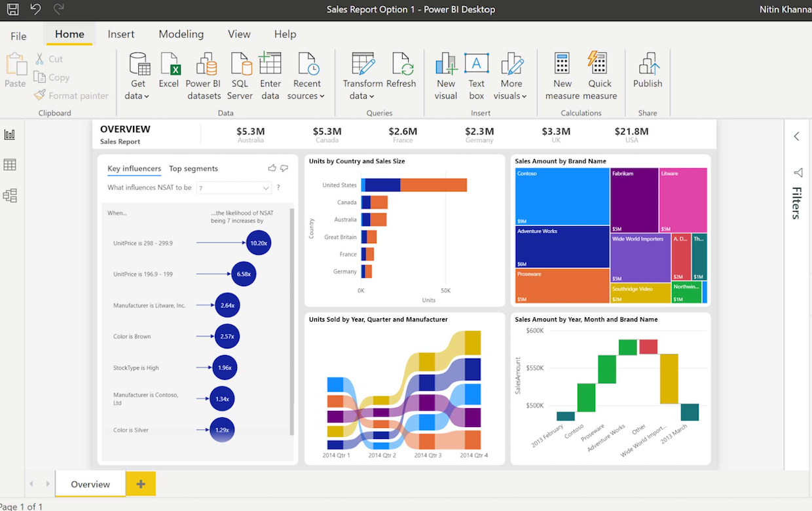Switch to the Modeling ribbon tab
Viewport: 812px width, 511px height.
point(181,34)
